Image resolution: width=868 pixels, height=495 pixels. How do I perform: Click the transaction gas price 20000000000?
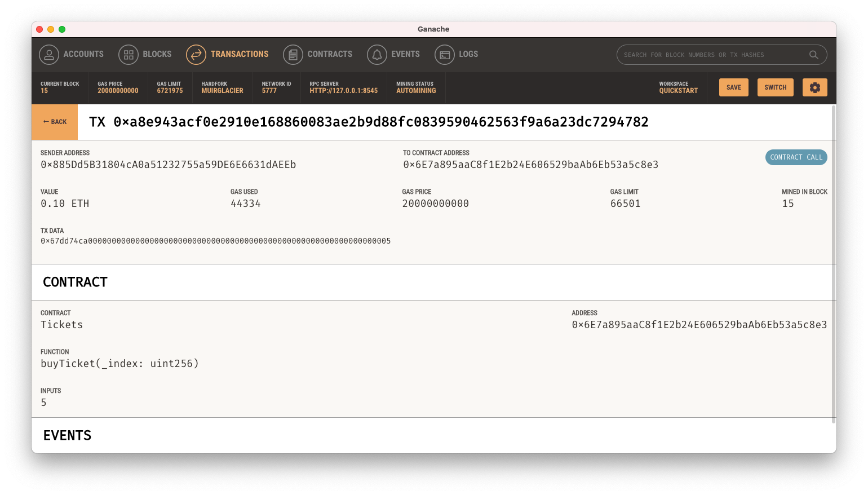[x=436, y=204]
